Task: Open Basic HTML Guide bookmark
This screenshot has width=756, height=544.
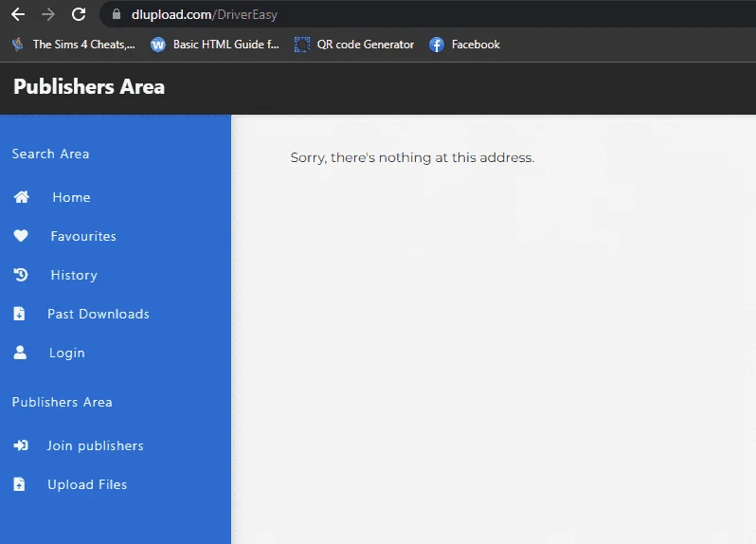Action: (215, 45)
